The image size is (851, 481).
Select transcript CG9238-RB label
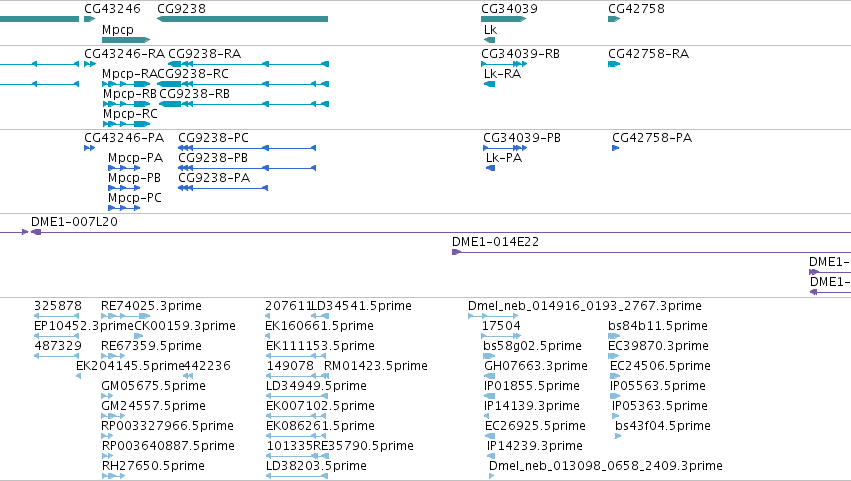195,94
